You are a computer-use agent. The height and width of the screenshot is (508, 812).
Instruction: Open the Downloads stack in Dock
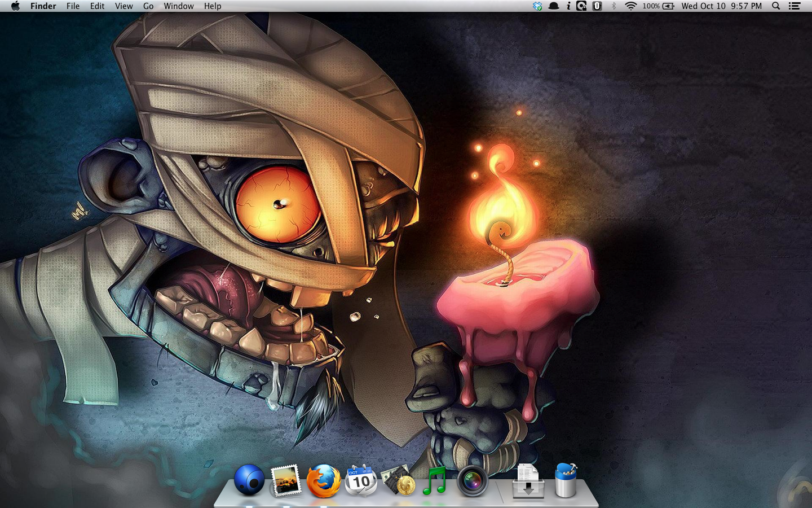(528, 481)
